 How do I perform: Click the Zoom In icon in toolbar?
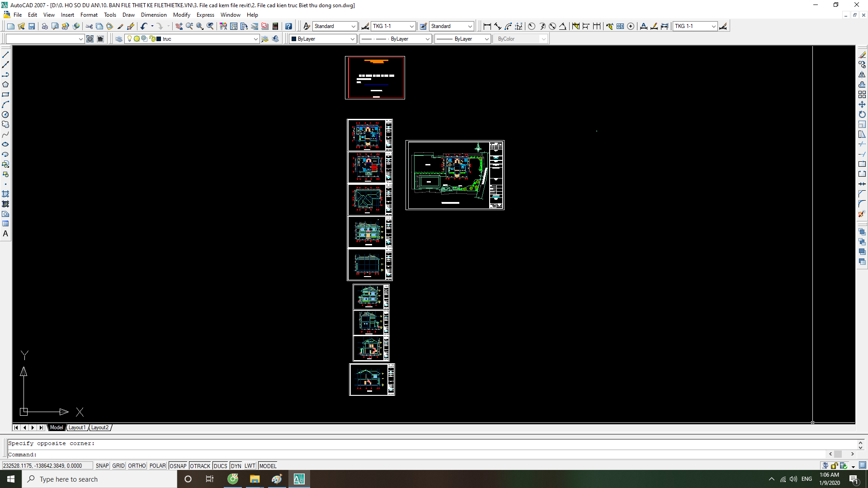click(189, 26)
